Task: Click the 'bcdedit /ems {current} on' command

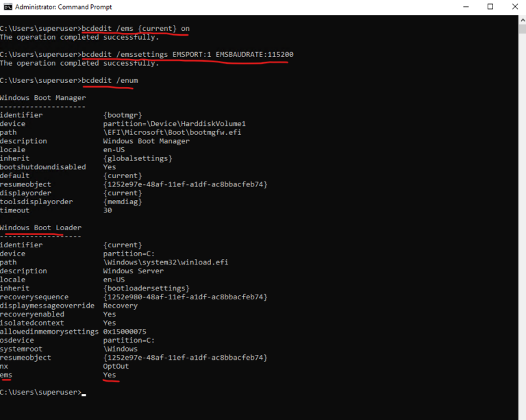Action: [135, 29]
